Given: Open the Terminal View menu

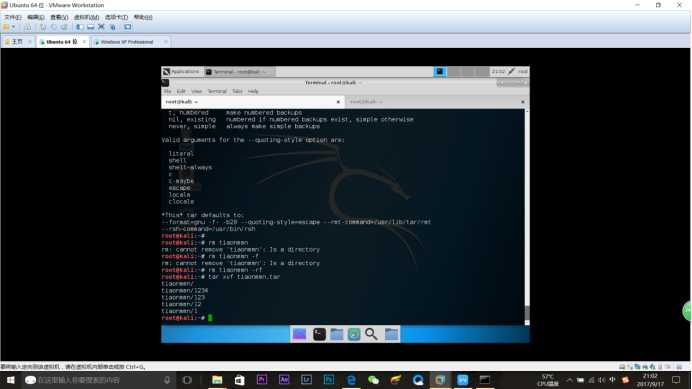Looking at the screenshot, I should point(196,91).
